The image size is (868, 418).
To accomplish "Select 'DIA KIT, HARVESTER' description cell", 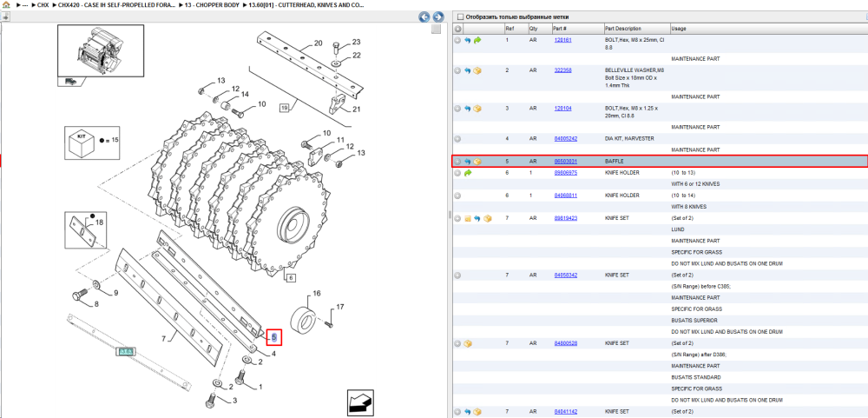I will coord(629,138).
